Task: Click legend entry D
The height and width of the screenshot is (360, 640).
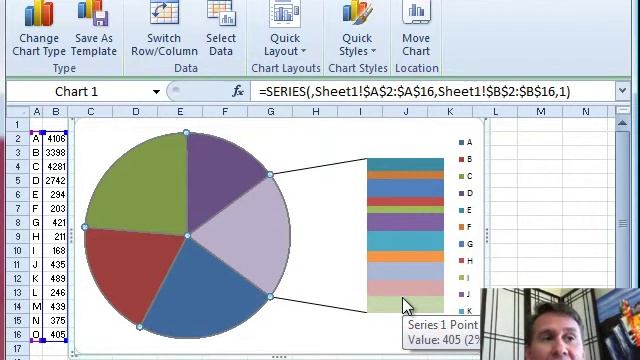Action: (466, 193)
